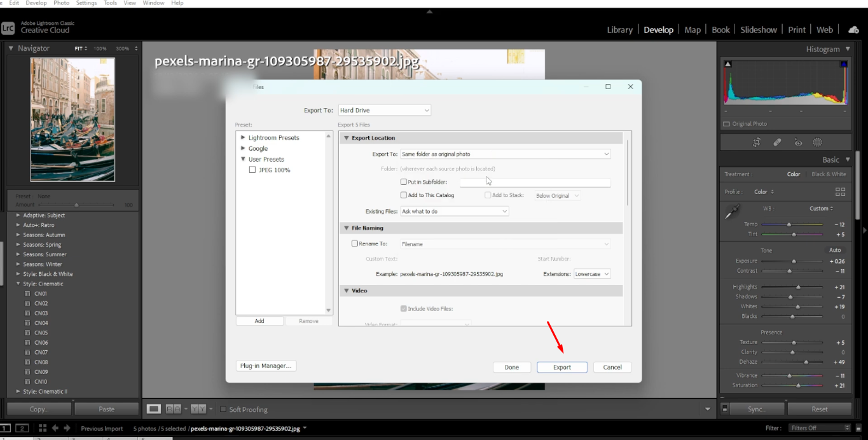
Task: Click the Creative Cloud sync icon
Action: tap(853, 29)
